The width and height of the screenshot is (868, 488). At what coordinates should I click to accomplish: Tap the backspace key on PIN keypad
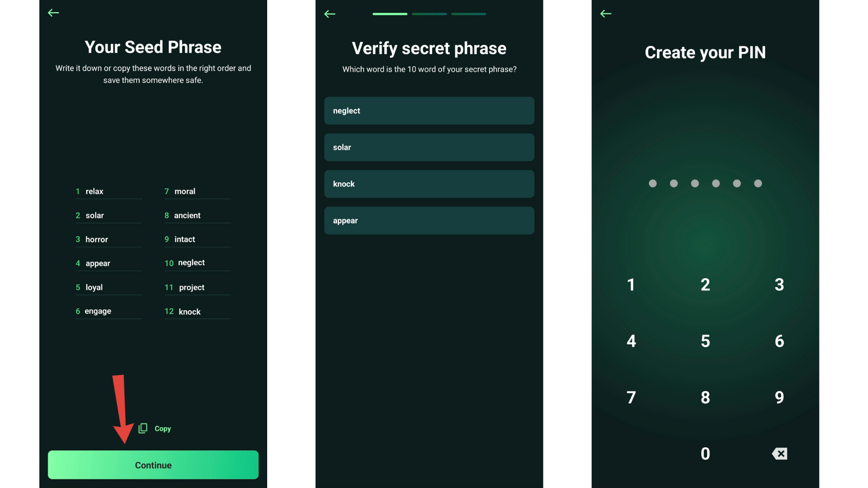(779, 454)
